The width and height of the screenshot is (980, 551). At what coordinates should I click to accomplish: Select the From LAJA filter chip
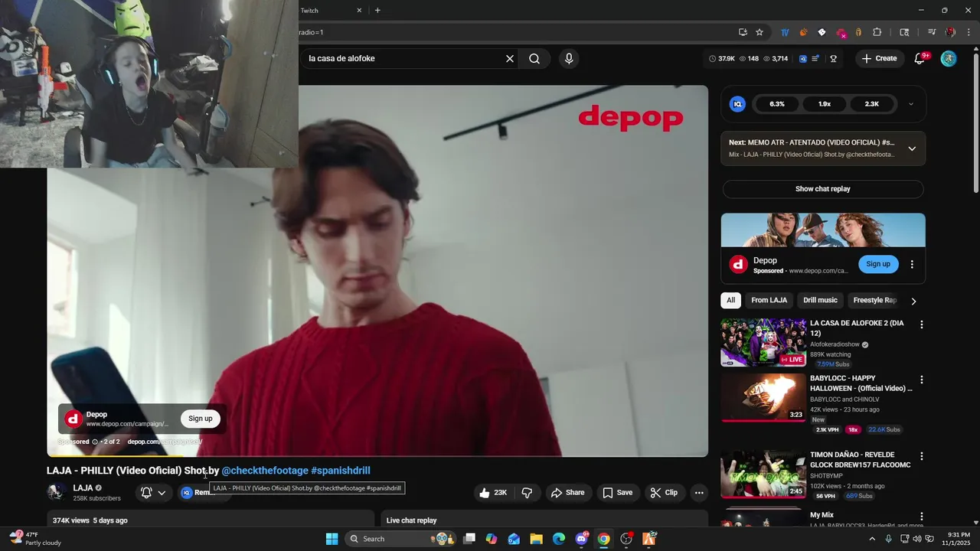769,300
